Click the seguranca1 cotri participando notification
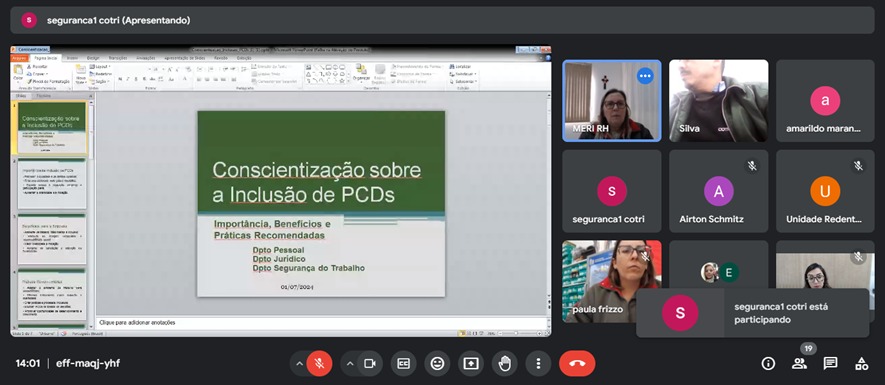 [752, 313]
